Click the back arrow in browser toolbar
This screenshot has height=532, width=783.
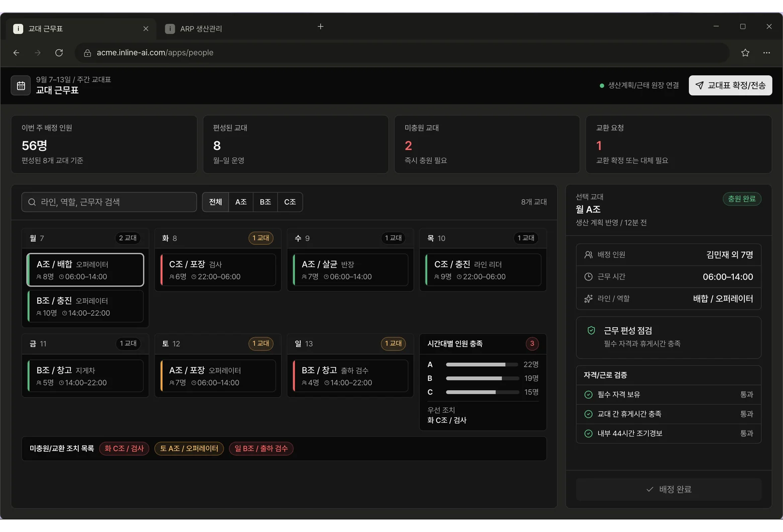[16, 53]
